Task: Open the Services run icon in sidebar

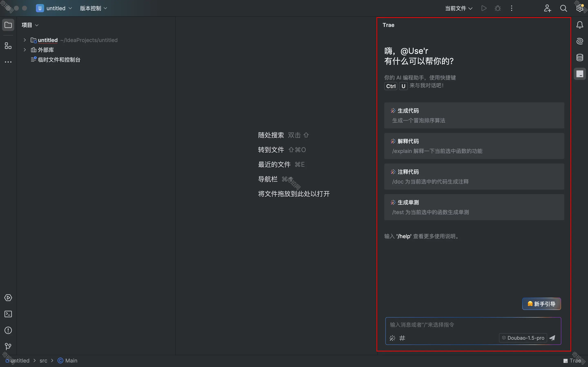Action: click(x=8, y=298)
